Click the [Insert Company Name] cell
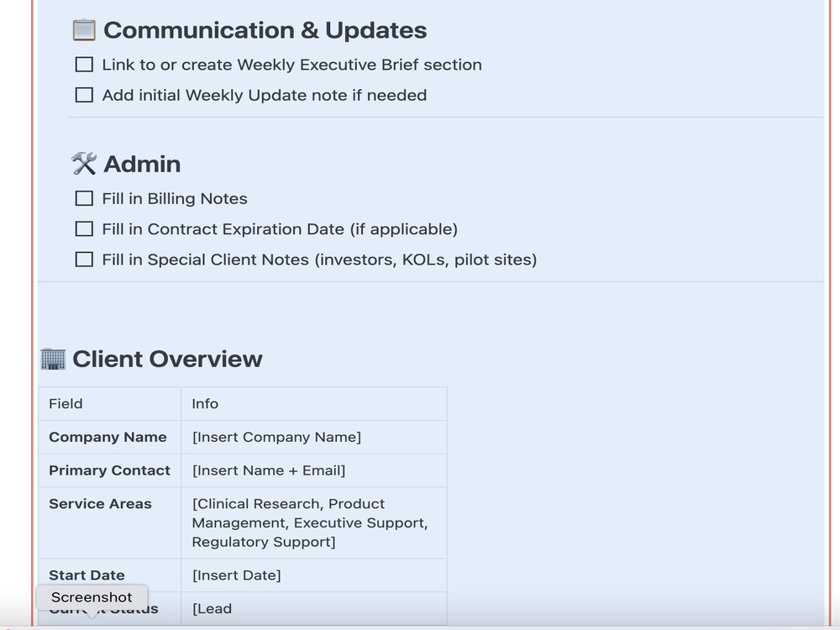Viewport: 840px width, 630px height. 314,437
